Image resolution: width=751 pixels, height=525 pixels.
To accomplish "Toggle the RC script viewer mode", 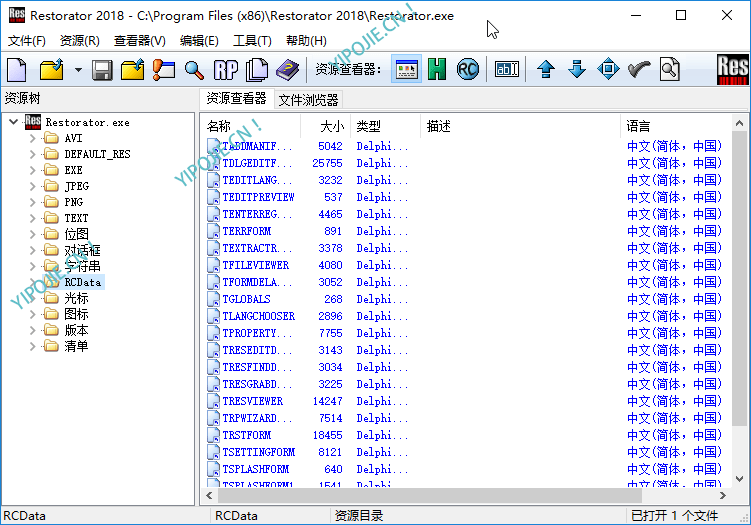I will 467,70.
